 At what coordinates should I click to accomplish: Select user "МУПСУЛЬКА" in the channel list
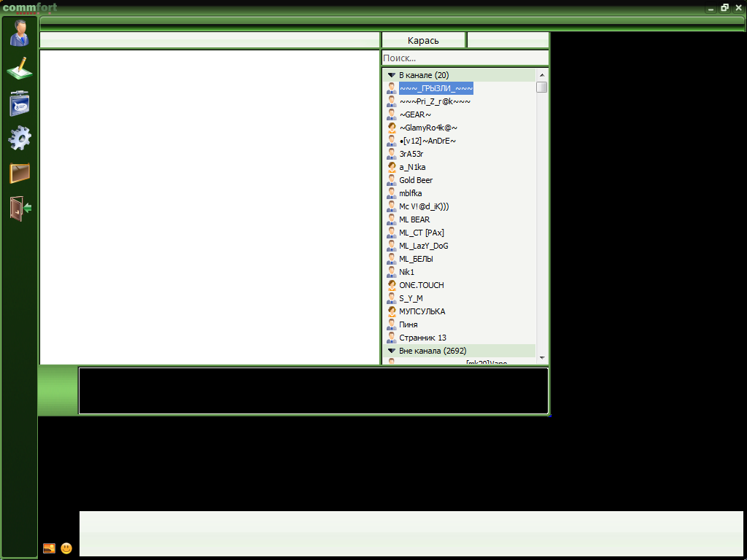coord(422,311)
